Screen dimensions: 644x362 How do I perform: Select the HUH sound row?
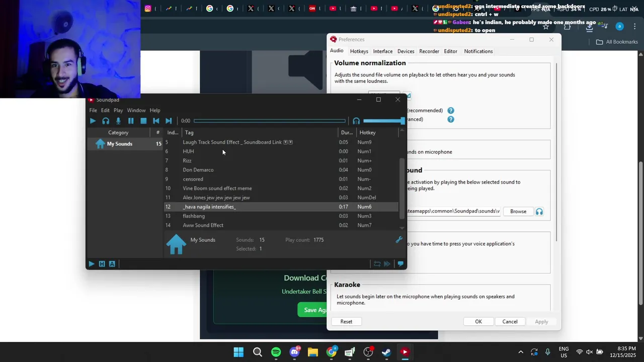coord(281,151)
